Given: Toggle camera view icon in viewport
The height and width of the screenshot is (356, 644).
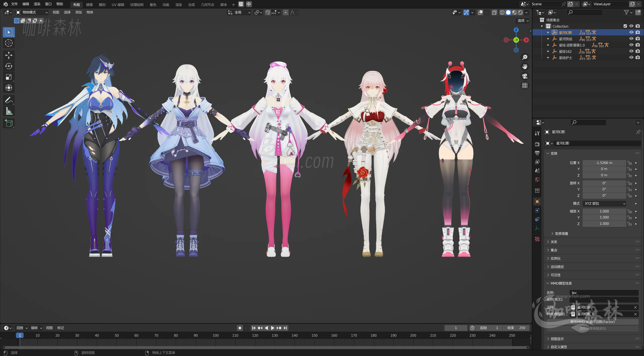Looking at the screenshot, I should pyautogui.click(x=525, y=76).
